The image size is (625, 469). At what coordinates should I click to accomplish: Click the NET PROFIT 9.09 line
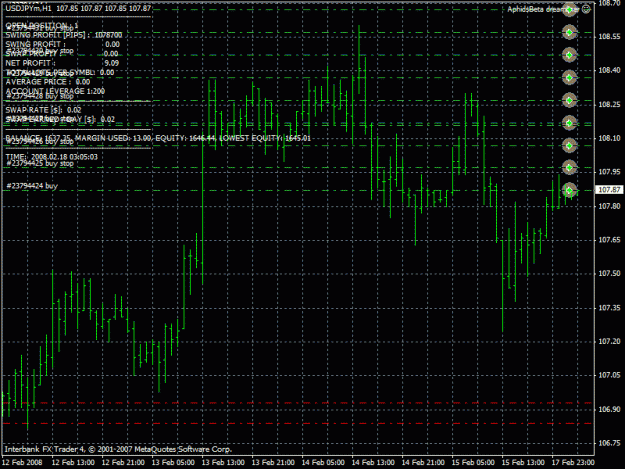(x=62, y=63)
